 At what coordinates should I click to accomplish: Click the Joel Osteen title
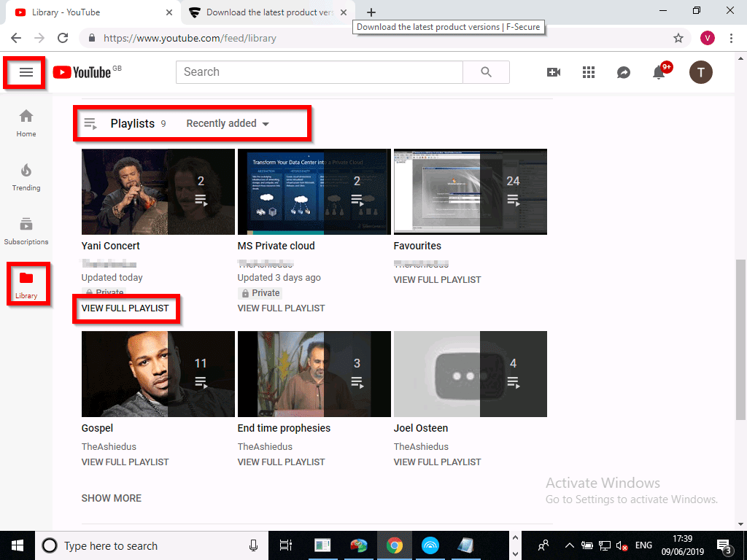point(421,428)
